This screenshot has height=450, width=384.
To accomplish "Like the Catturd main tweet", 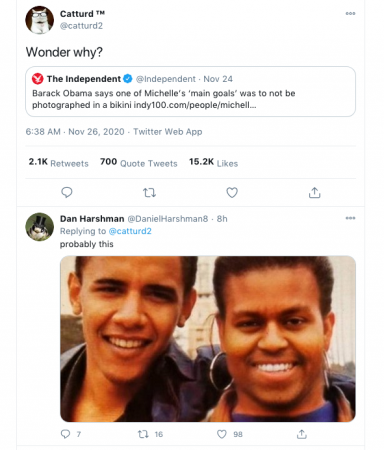I will pos(232,193).
